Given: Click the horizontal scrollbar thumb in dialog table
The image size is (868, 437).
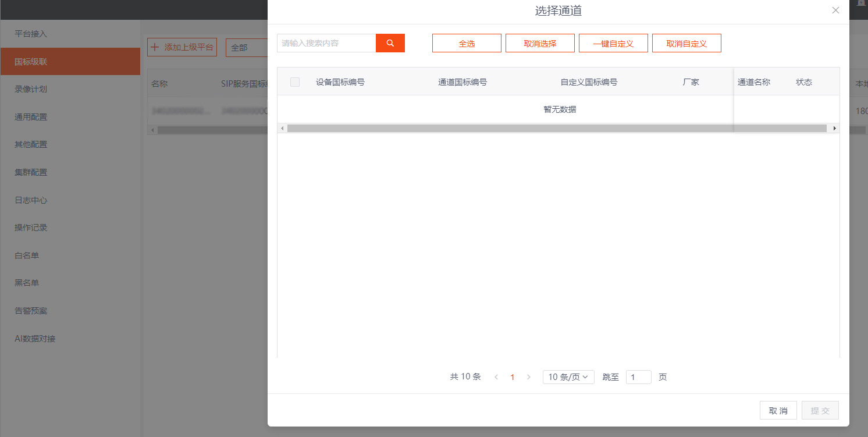Looking at the screenshot, I should [x=557, y=128].
